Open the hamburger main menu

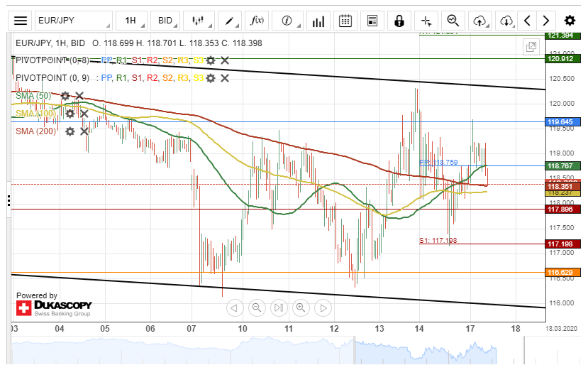(x=21, y=21)
